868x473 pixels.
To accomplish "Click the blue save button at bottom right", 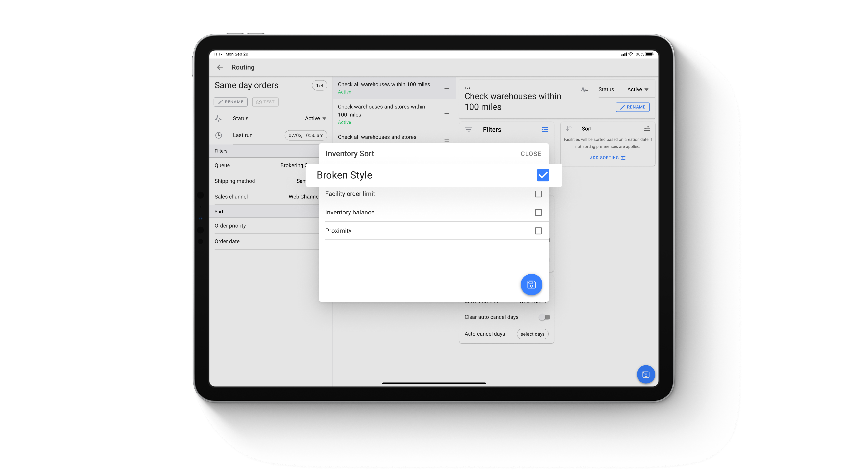I will coord(646,374).
